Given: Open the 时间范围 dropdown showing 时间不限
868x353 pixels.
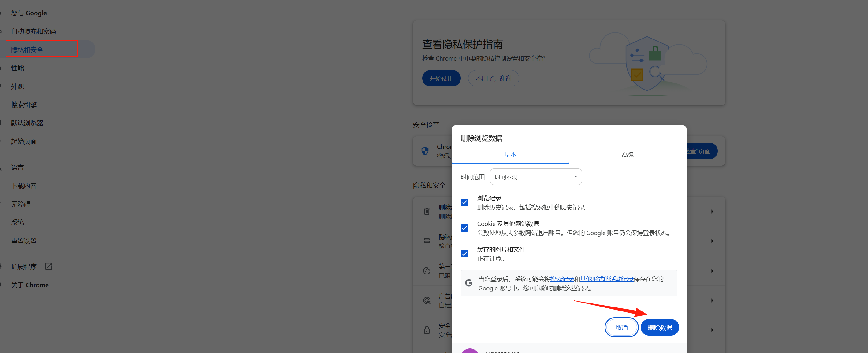Looking at the screenshot, I should (536, 176).
